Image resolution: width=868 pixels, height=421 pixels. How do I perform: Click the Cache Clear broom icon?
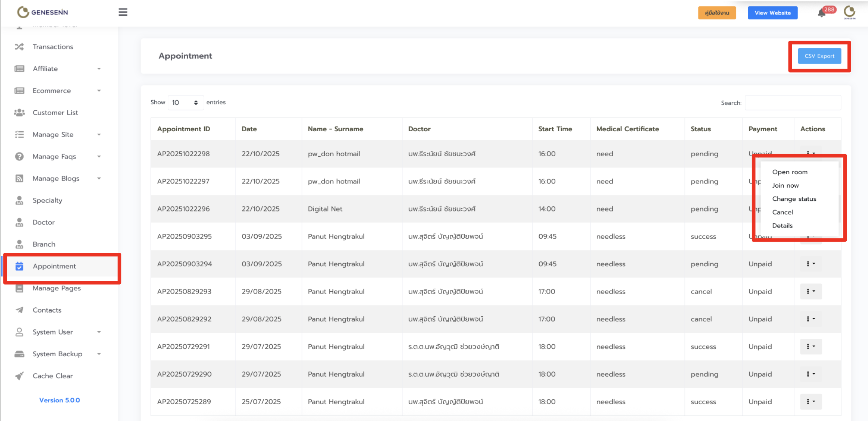19,376
